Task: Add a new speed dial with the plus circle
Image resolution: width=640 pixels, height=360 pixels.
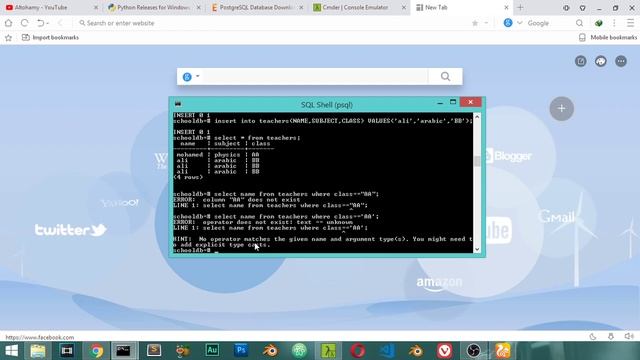Action: tap(562, 109)
